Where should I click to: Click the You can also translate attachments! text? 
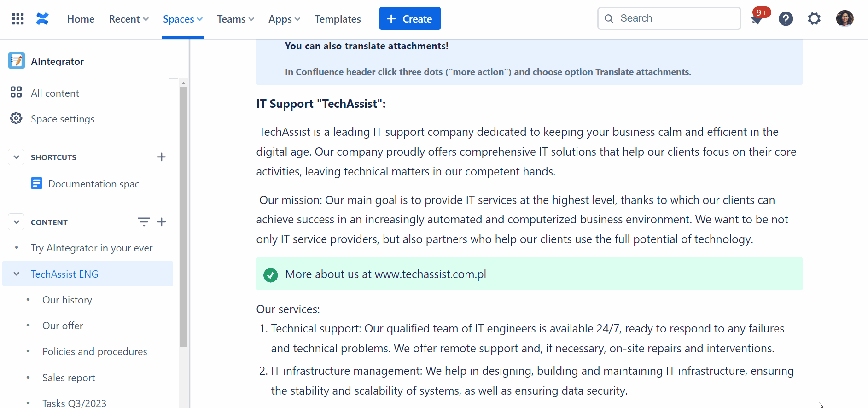point(367,46)
